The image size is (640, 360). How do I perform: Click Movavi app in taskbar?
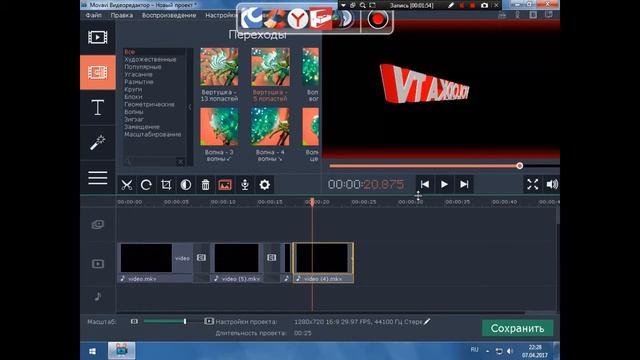click(x=122, y=351)
